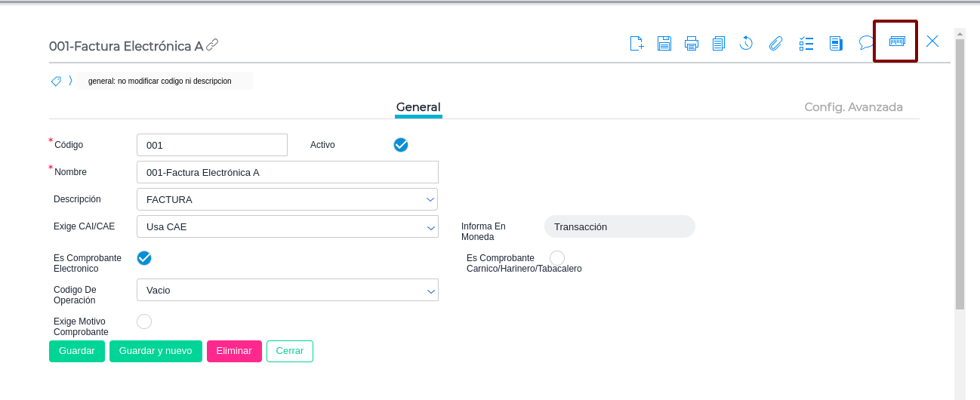Open the checklist icon in toolbar
980x400 pixels.
click(806, 43)
